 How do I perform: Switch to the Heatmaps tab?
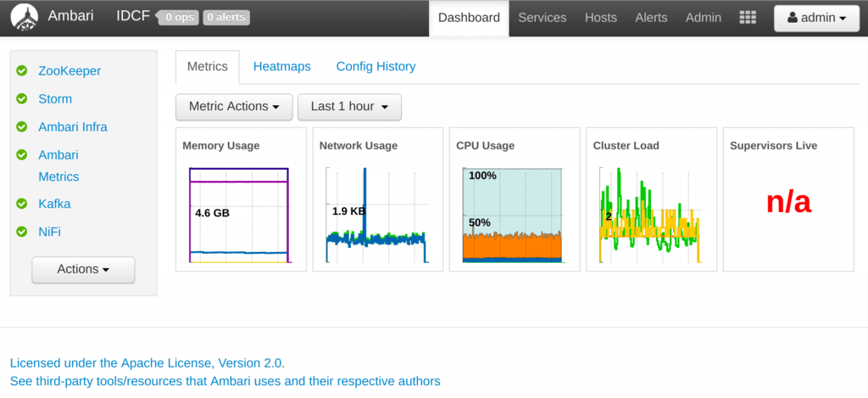[281, 66]
